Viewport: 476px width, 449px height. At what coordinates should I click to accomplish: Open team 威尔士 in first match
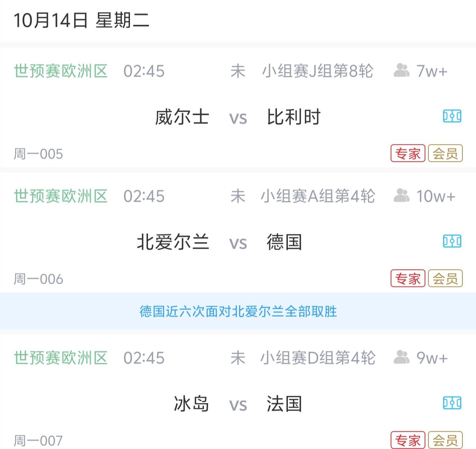[x=182, y=117]
